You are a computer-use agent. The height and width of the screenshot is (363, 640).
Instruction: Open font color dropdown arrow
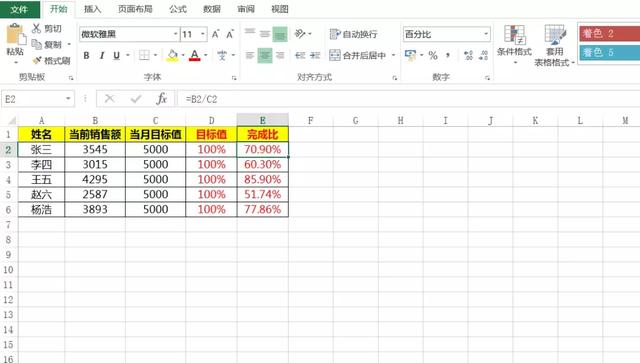coord(206,55)
